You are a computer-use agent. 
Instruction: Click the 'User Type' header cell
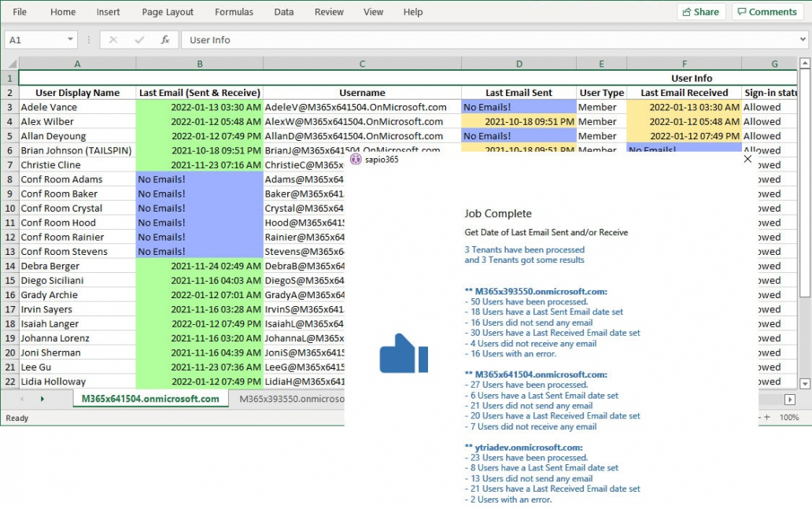601,93
